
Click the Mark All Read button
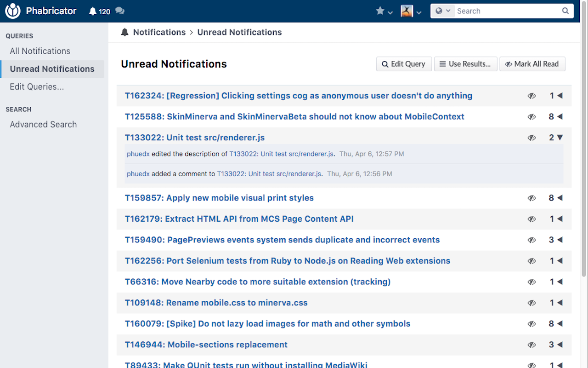(x=532, y=64)
